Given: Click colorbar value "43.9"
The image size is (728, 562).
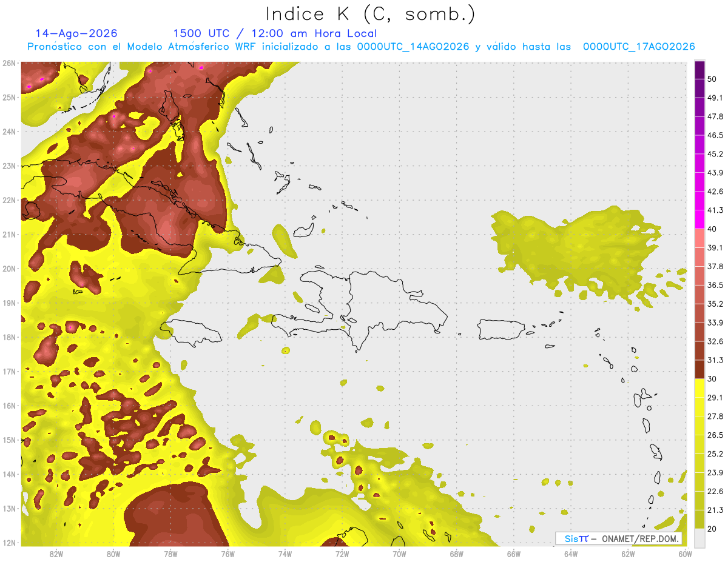Looking at the screenshot, I should click(715, 173).
